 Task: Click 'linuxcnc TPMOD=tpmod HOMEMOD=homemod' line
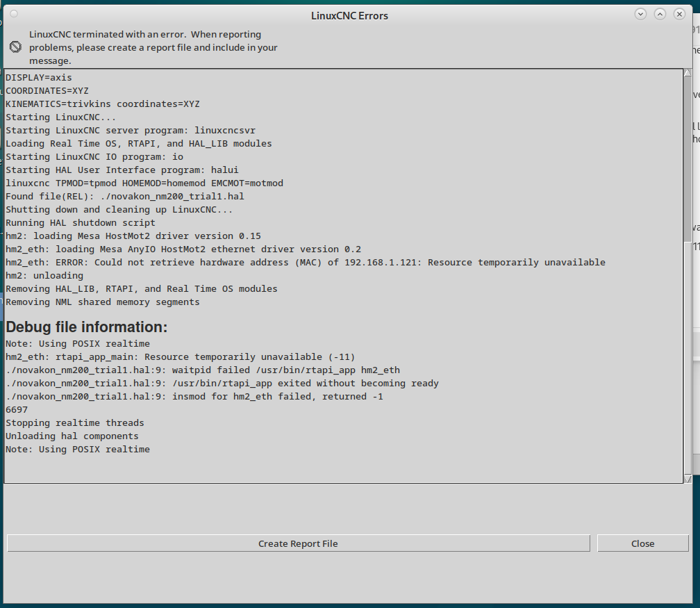pos(144,183)
